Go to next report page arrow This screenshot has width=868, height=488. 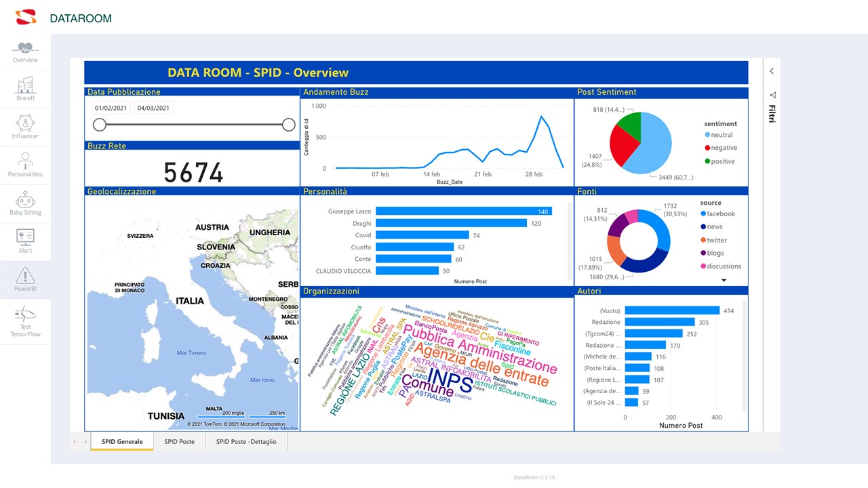85,441
